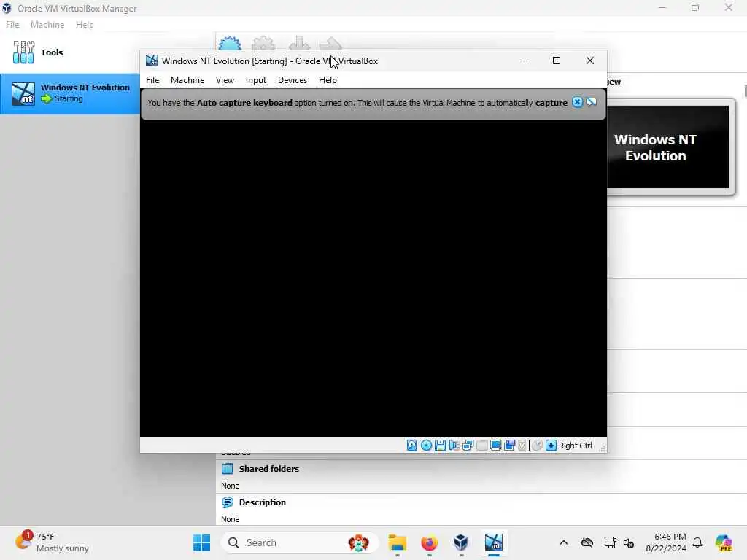Click the Manager details pane scrollbar
747x560 pixels.
(745, 90)
